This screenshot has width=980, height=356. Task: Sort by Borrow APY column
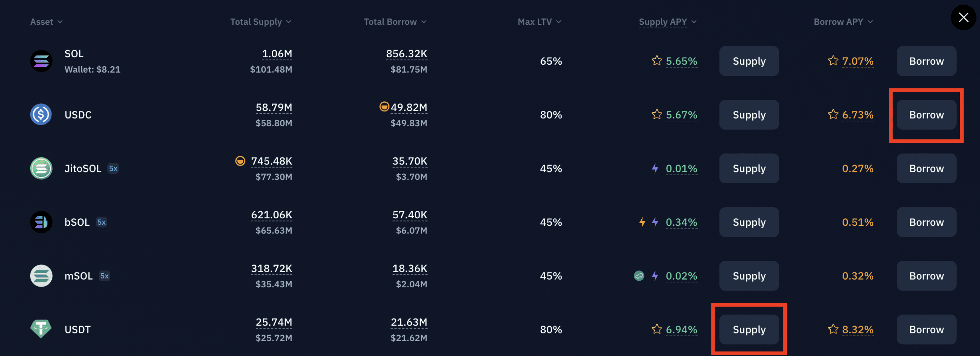843,22
